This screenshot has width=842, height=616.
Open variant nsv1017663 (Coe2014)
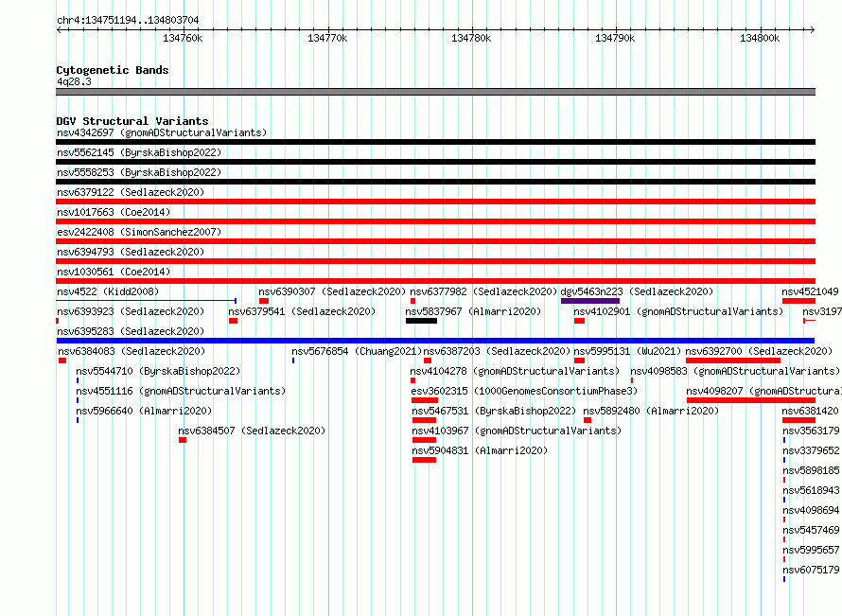click(114, 212)
